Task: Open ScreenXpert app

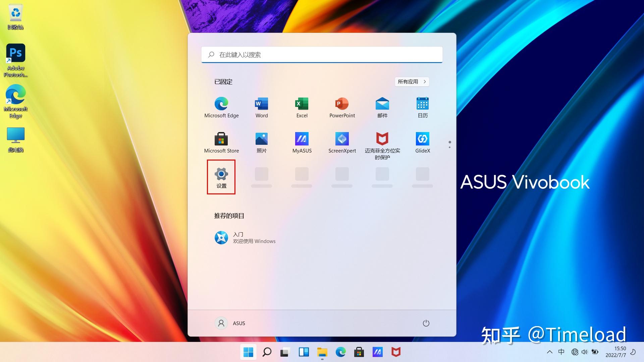Action: (x=342, y=142)
